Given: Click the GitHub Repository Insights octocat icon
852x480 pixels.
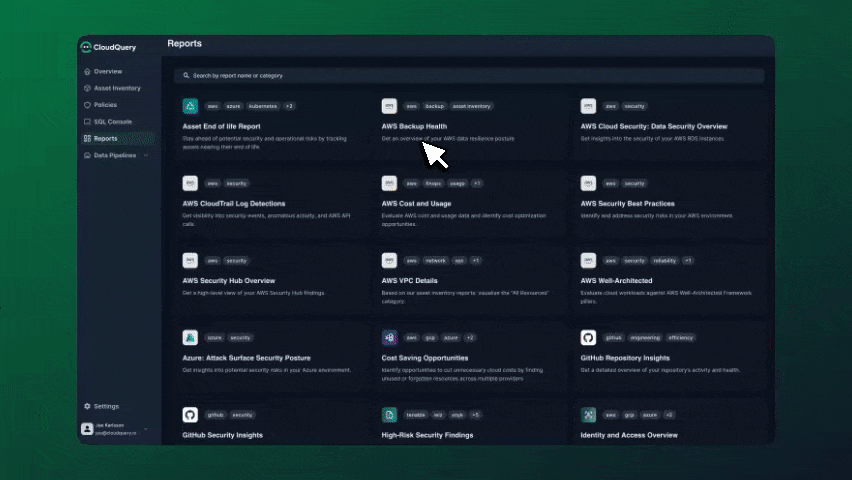Looking at the screenshot, I should (588, 337).
